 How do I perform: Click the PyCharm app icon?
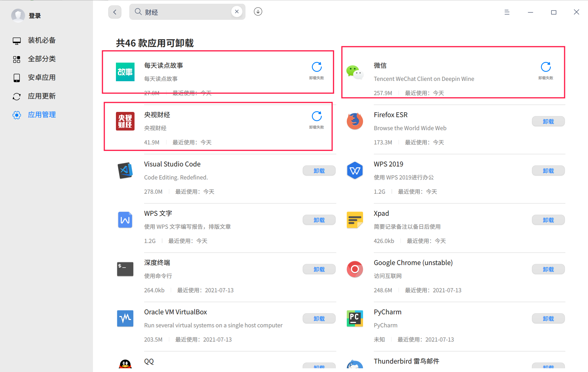click(355, 318)
